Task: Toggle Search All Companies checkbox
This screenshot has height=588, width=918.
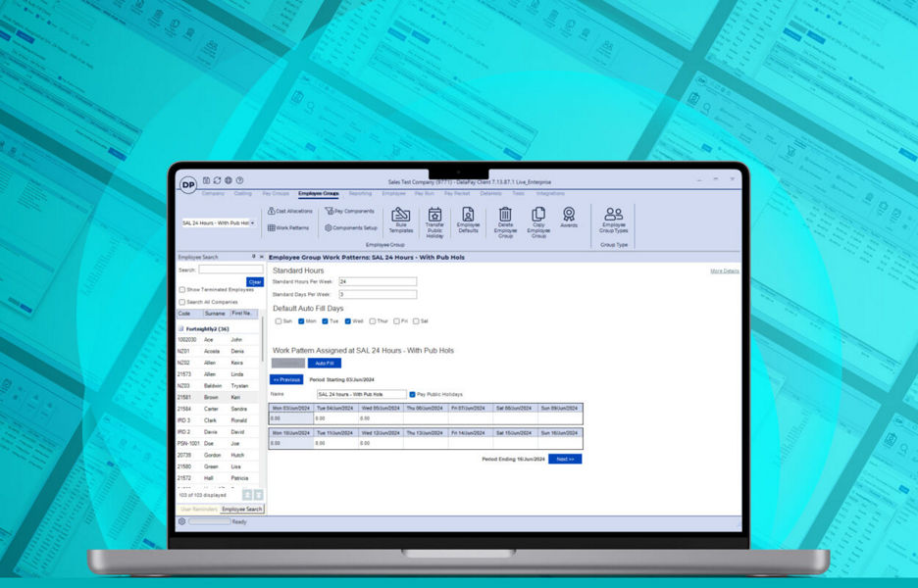Action: coord(182,302)
